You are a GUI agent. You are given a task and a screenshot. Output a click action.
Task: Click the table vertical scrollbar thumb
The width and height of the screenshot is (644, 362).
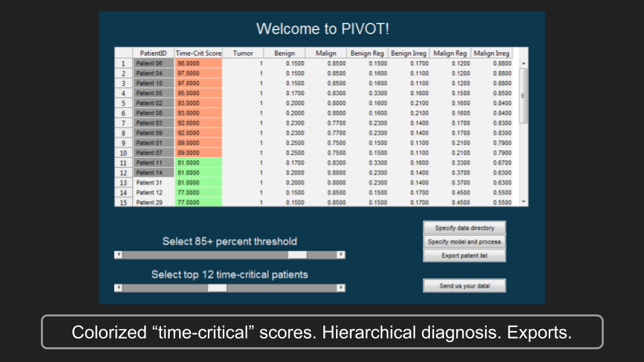(x=524, y=96)
